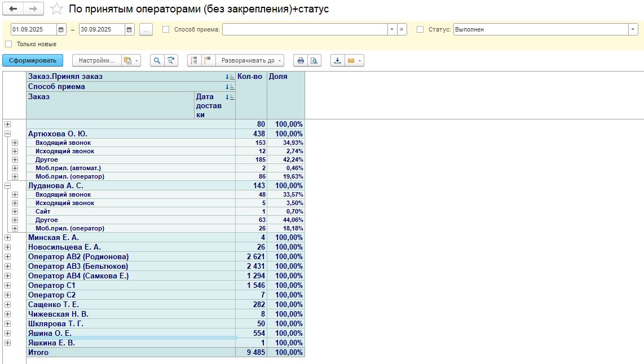Image resolution: width=644 pixels, height=364 pixels.
Task: Click the magnifier find icon in toolbar
Action: click(x=156, y=60)
